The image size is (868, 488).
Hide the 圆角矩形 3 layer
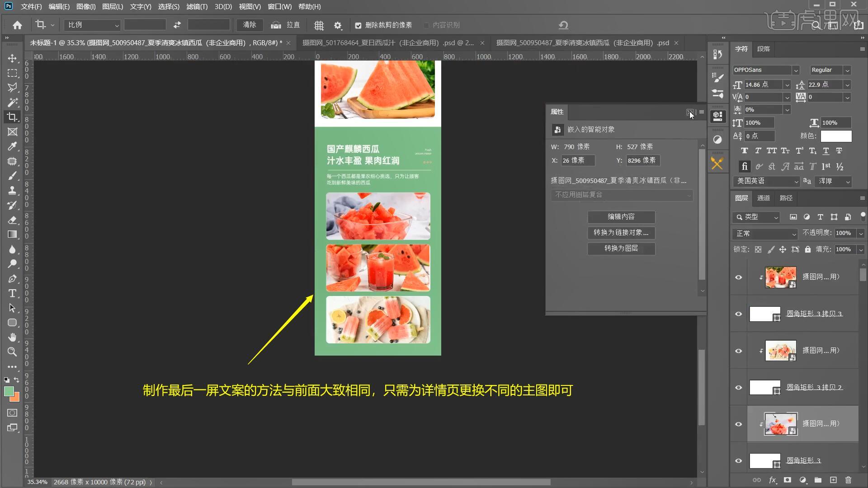pyautogui.click(x=738, y=461)
